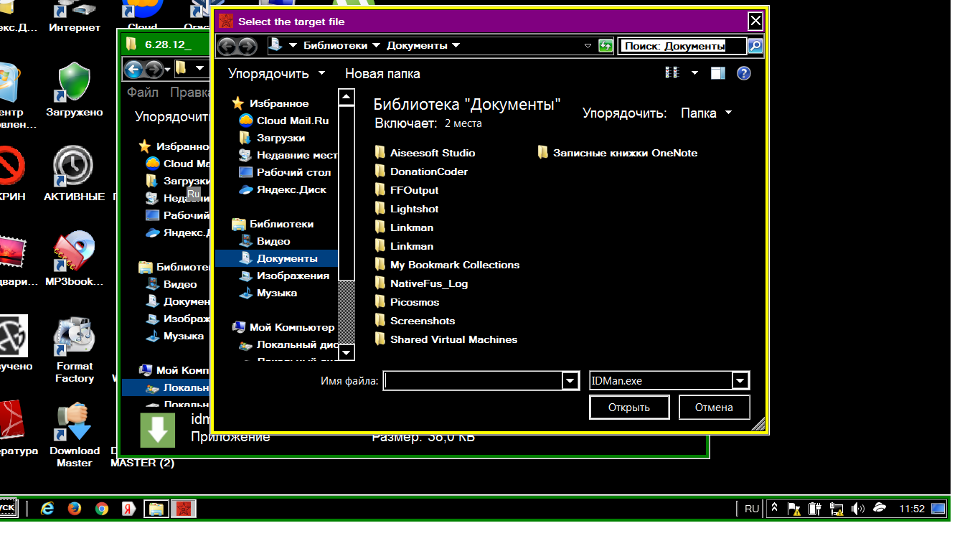
Task: Select Shared Virtual Machines folder
Action: tap(446, 339)
